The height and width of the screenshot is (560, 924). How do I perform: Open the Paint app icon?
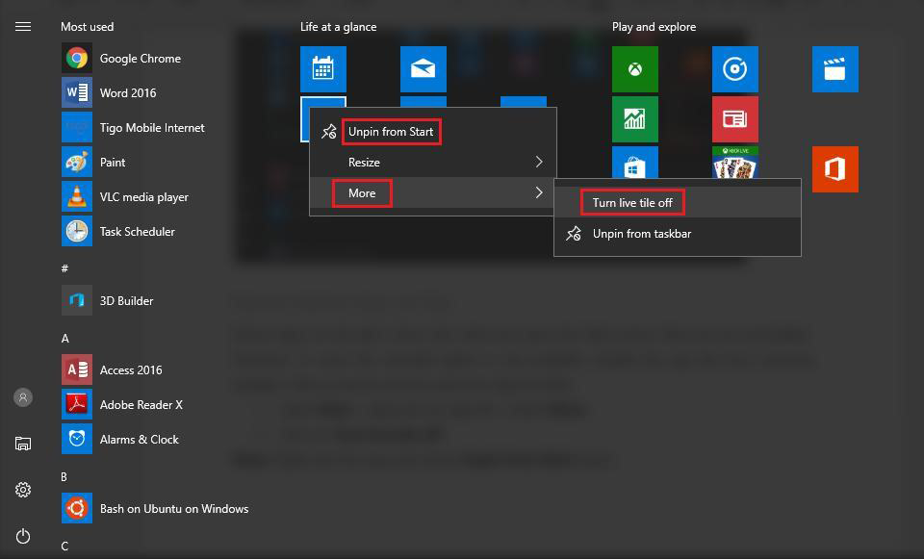pyautogui.click(x=77, y=162)
